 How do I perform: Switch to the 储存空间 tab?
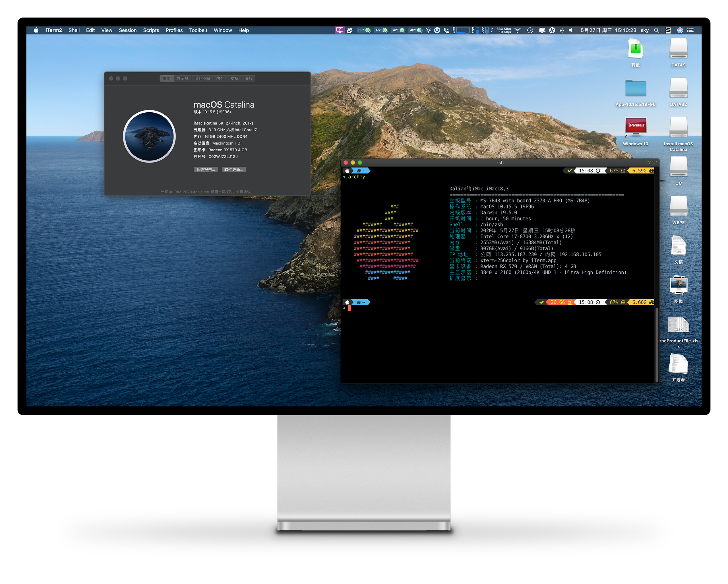pos(202,78)
